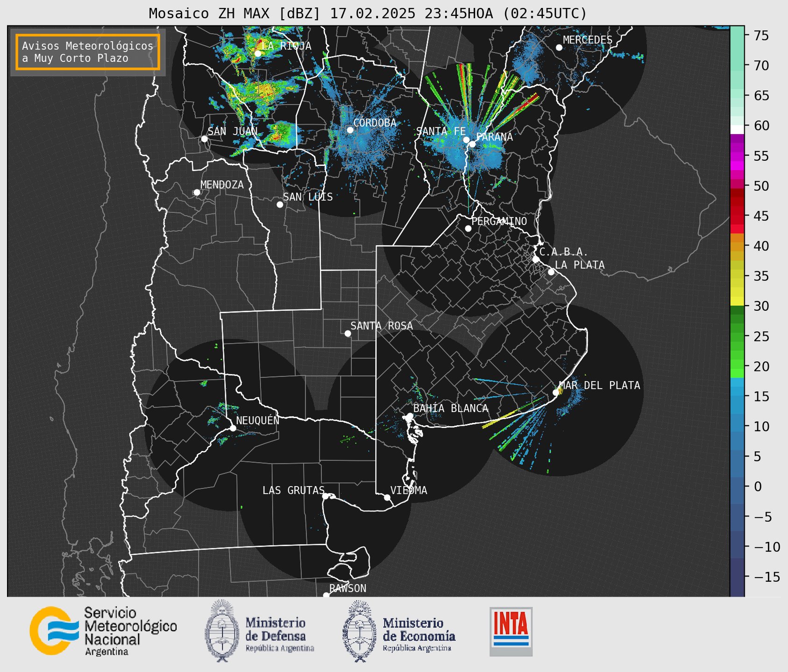
Task: Click the MERCEDES label text
Action: click(588, 40)
